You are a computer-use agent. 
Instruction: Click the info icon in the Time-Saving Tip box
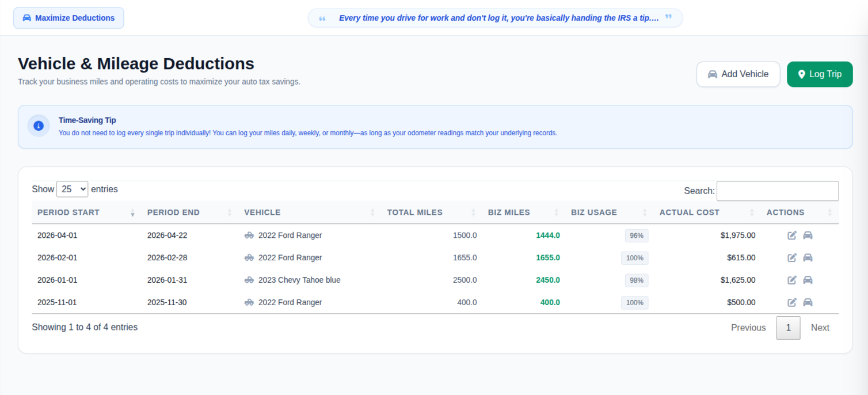point(39,126)
